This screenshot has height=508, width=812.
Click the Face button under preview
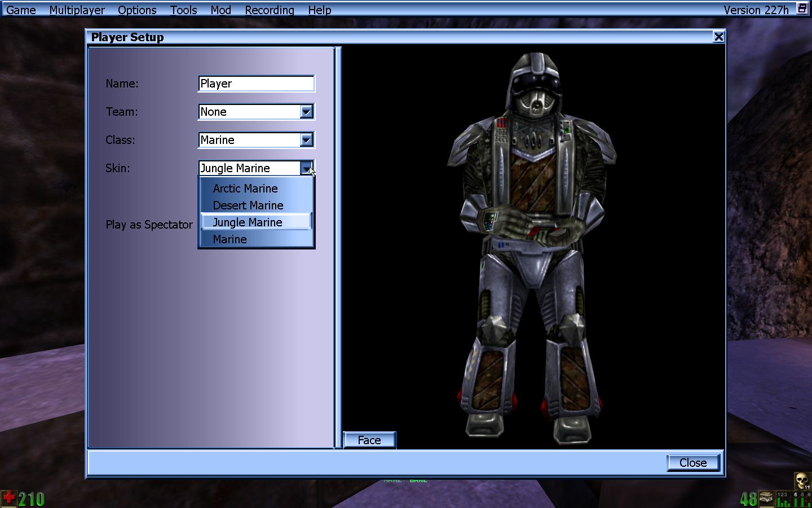click(369, 440)
